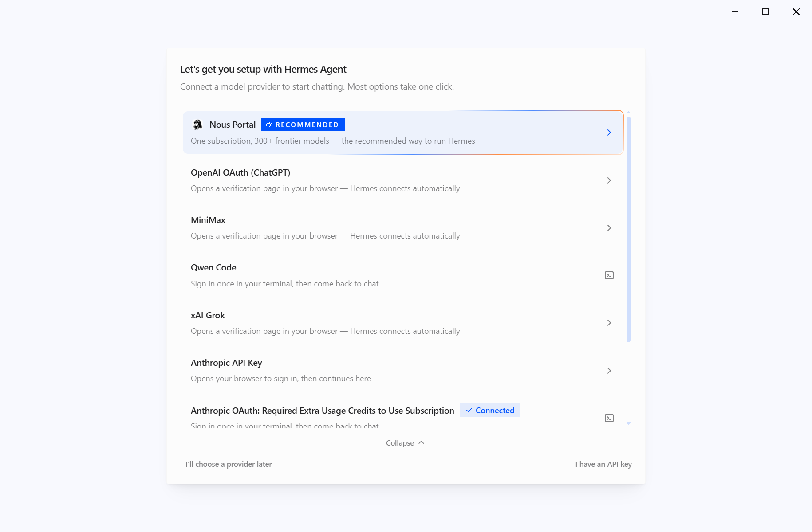Choose the Qwen Code provider title

[213, 267]
